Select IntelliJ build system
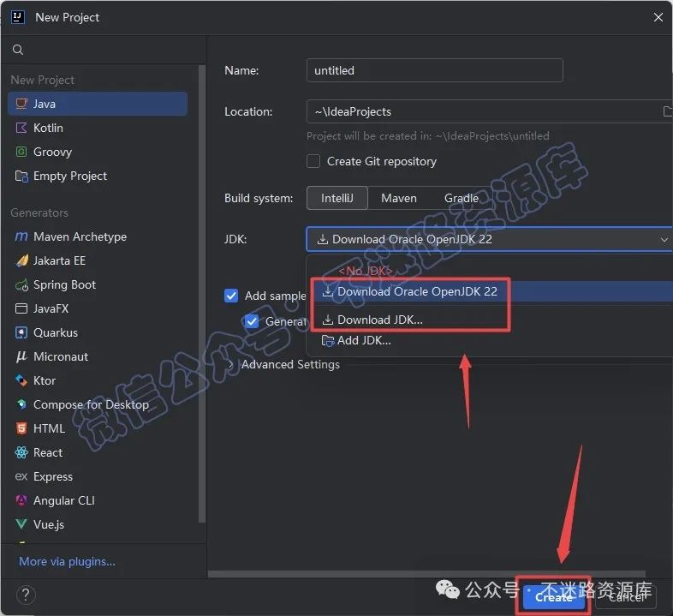 tap(337, 198)
